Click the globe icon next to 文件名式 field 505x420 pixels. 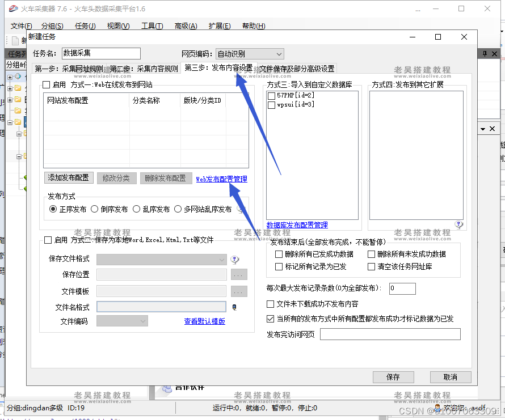234,307
